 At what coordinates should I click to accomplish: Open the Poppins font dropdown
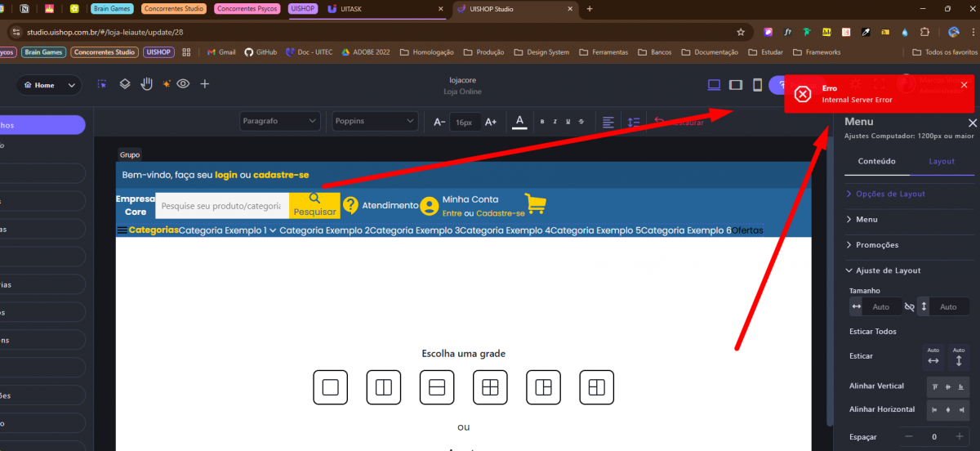click(375, 121)
